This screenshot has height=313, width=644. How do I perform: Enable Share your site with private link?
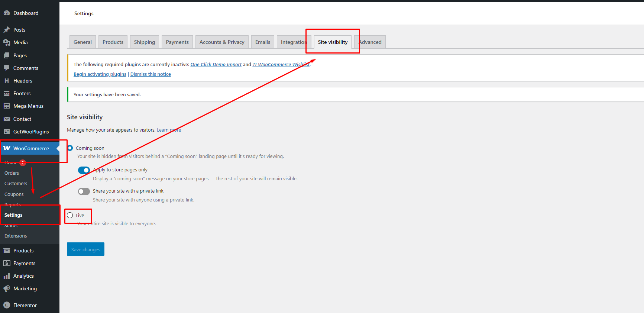[84, 191]
